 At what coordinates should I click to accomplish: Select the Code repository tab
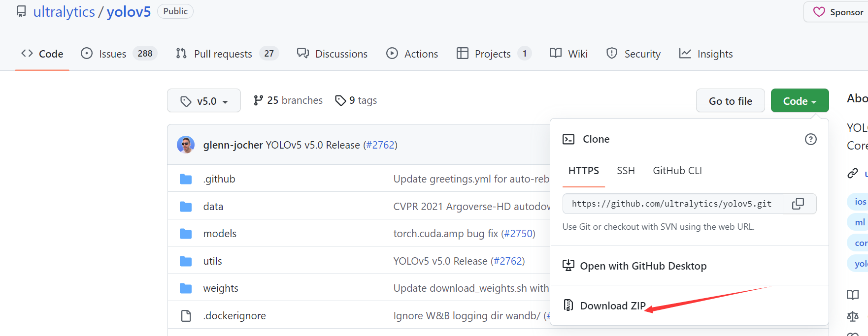pos(42,54)
